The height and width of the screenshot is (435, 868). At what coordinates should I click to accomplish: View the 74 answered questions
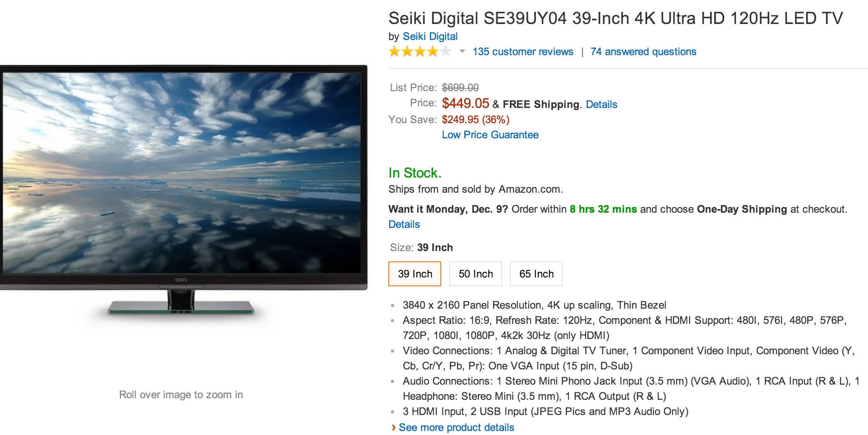pyautogui.click(x=643, y=52)
